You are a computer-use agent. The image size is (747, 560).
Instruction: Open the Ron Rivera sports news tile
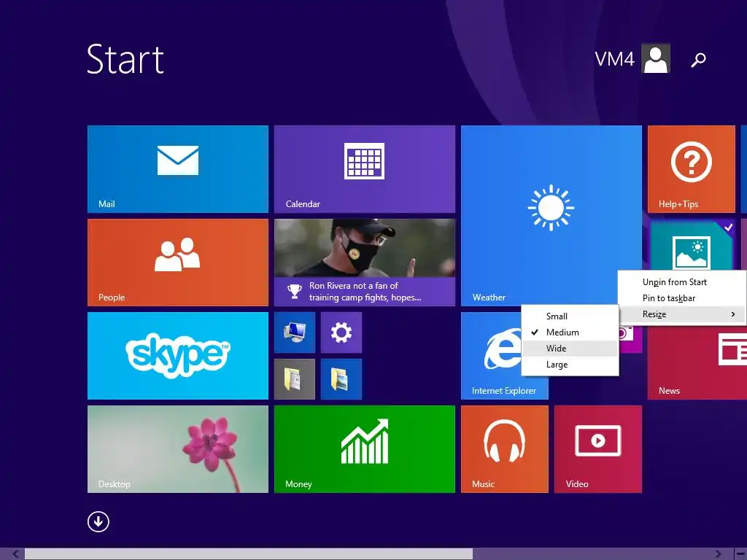pos(365,262)
